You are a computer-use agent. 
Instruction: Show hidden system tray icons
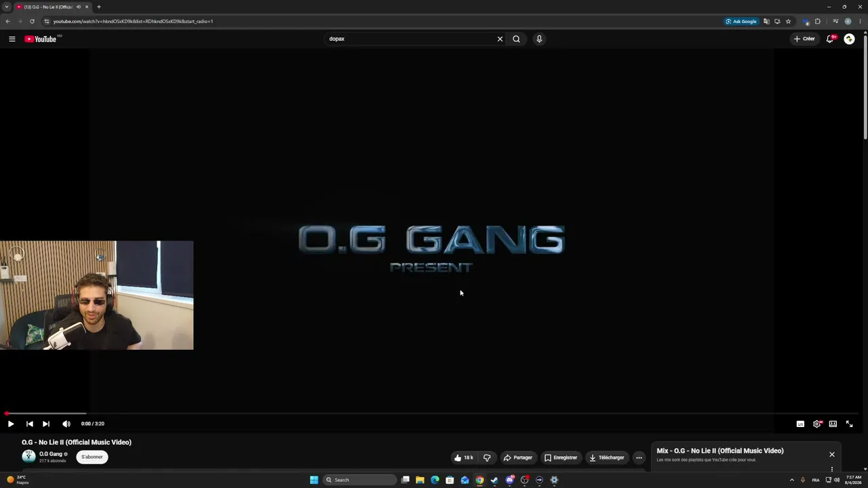click(791, 480)
